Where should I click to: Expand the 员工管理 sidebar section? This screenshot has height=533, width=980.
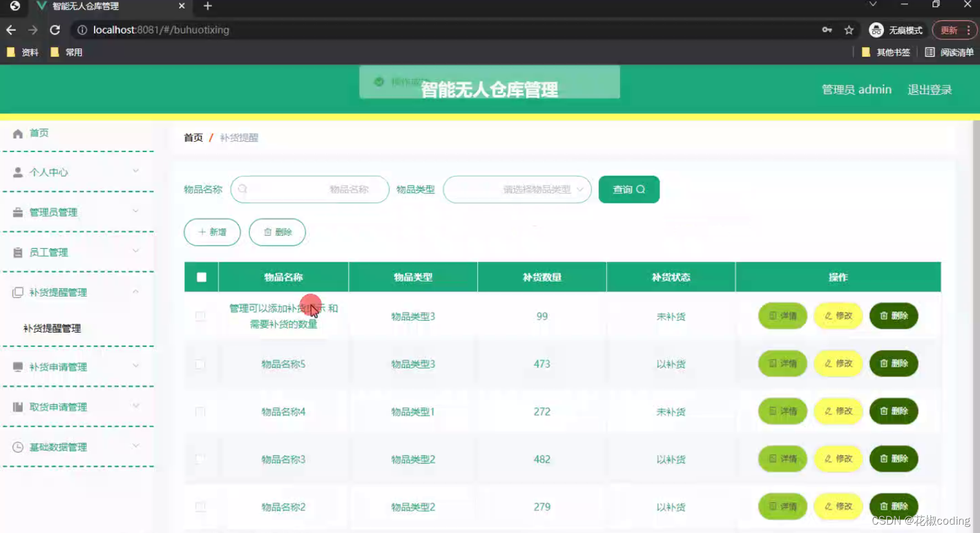click(x=77, y=251)
